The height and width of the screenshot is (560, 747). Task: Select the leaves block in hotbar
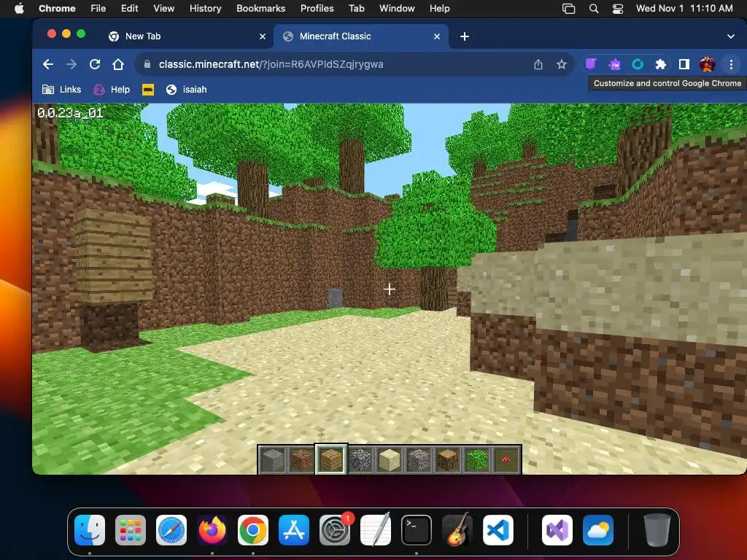(x=477, y=459)
